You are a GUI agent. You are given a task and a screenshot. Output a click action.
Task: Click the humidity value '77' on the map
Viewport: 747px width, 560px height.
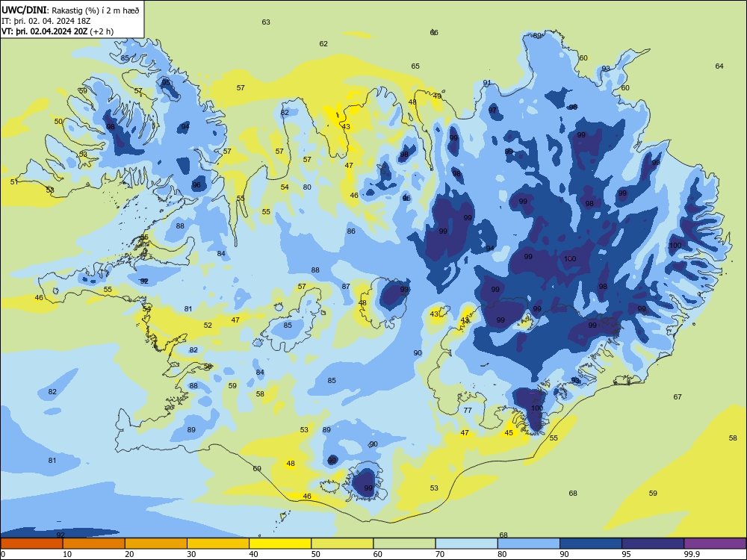click(x=468, y=410)
